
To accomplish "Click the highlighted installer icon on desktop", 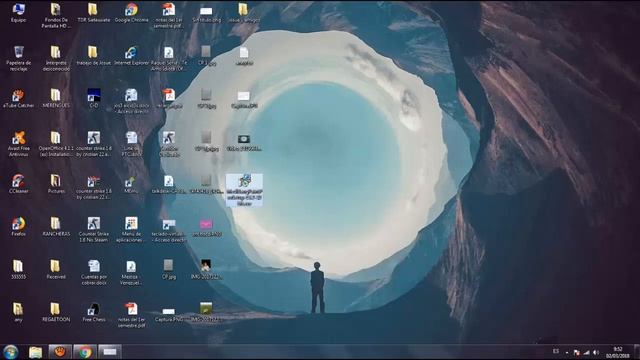I will click(244, 190).
